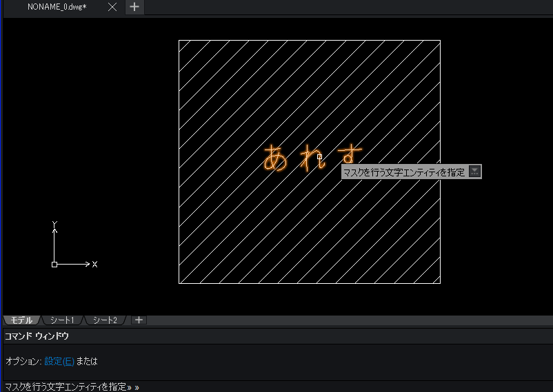This screenshot has width=553, height=392.
Task: Expand the options dropdown on the cursor tooltip
Action: (x=474, y=172)
